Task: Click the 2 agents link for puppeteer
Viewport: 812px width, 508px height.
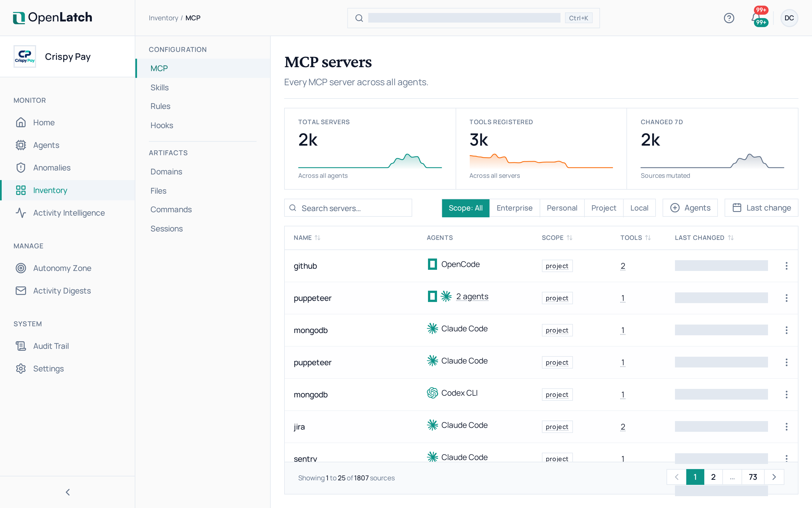Action: (x=472, y=296)
